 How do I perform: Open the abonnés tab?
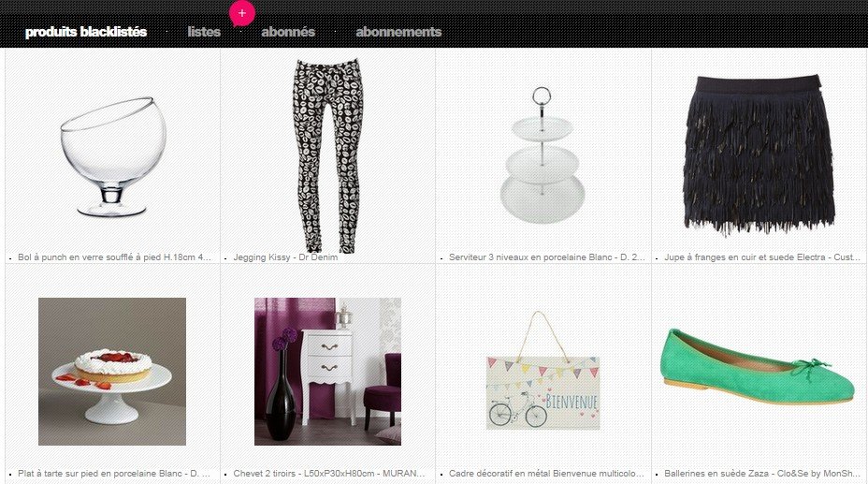[x=288, y=32]
